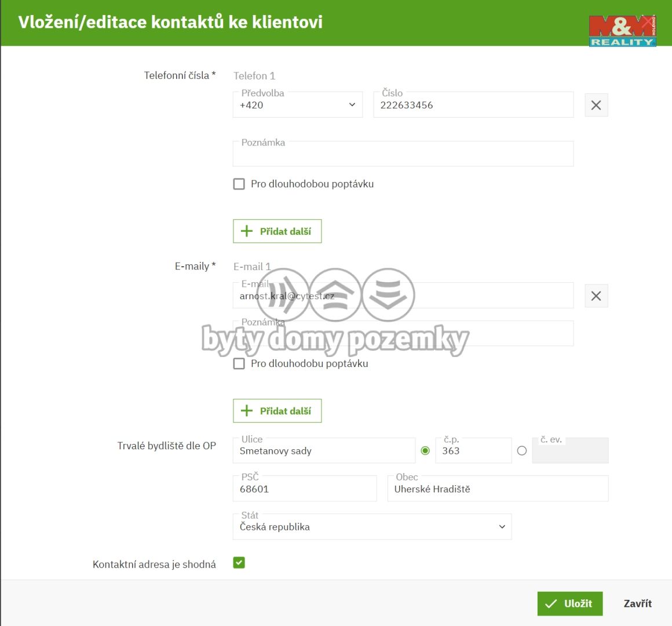Click the plus icon under phone numbers

247,231
